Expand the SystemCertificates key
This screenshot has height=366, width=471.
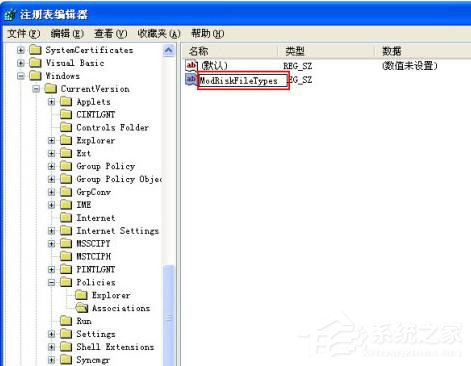[x=21, y=50]
